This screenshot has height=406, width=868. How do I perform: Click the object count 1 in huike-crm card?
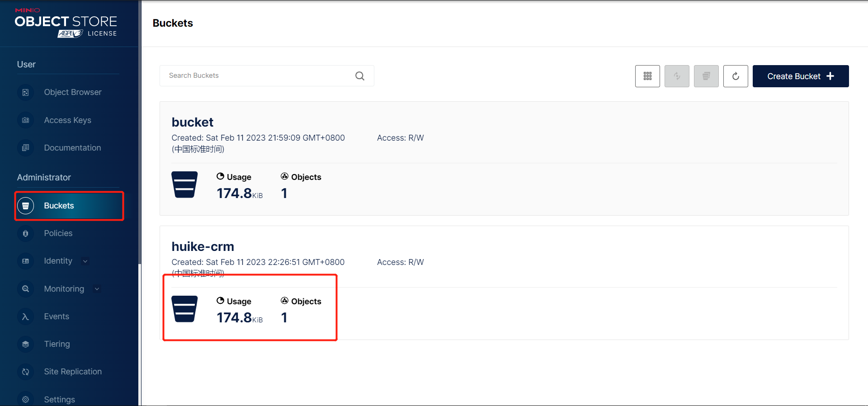coord(284,317)
